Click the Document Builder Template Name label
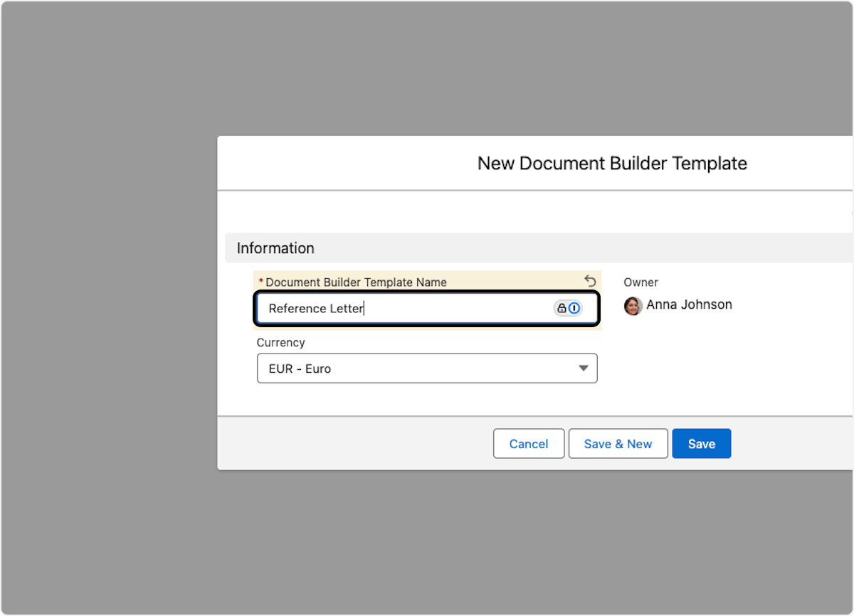 click(x=356, y=282)
